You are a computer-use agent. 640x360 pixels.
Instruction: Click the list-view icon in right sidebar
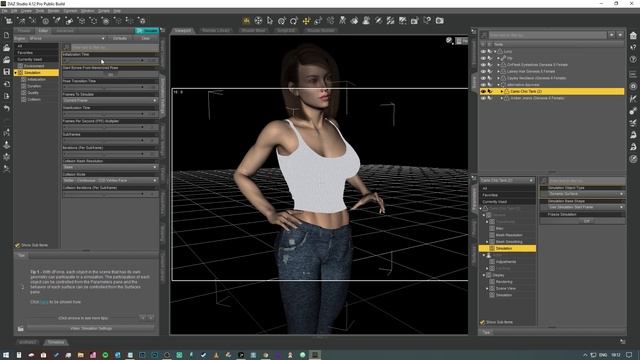point(633,74)
